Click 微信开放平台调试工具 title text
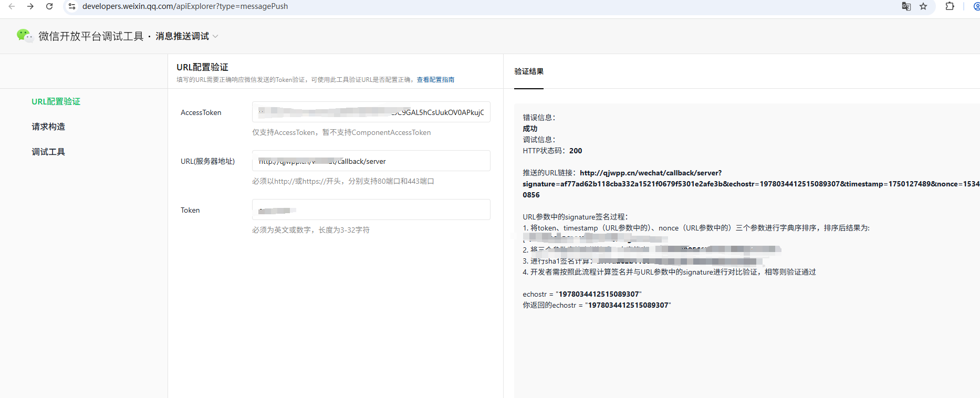This screenshot has width=980, height=398. click(91, 36)
